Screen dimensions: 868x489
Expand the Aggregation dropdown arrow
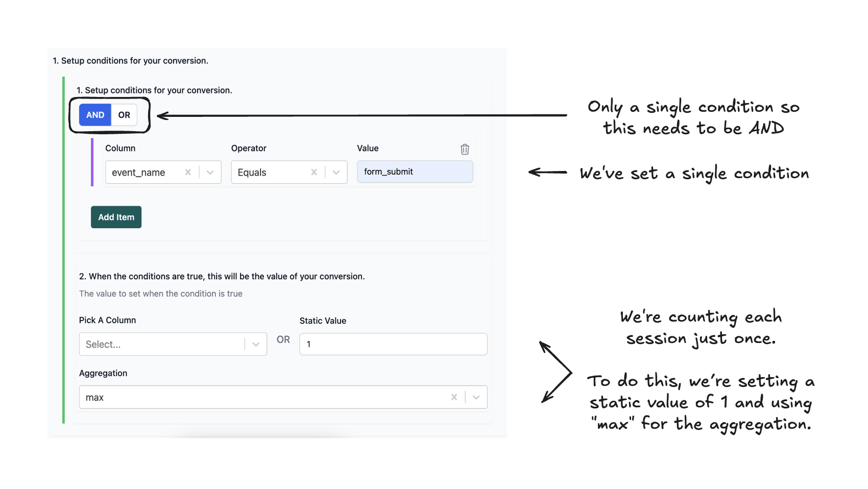(476, 397)
